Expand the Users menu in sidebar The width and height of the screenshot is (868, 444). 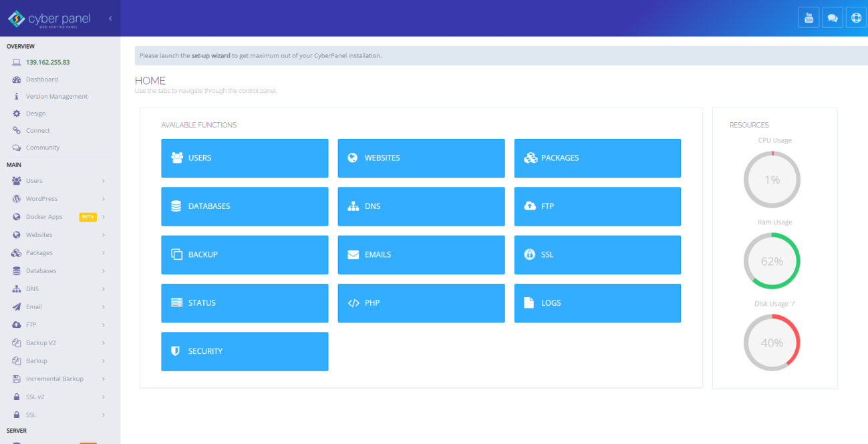tap(60, 181)
